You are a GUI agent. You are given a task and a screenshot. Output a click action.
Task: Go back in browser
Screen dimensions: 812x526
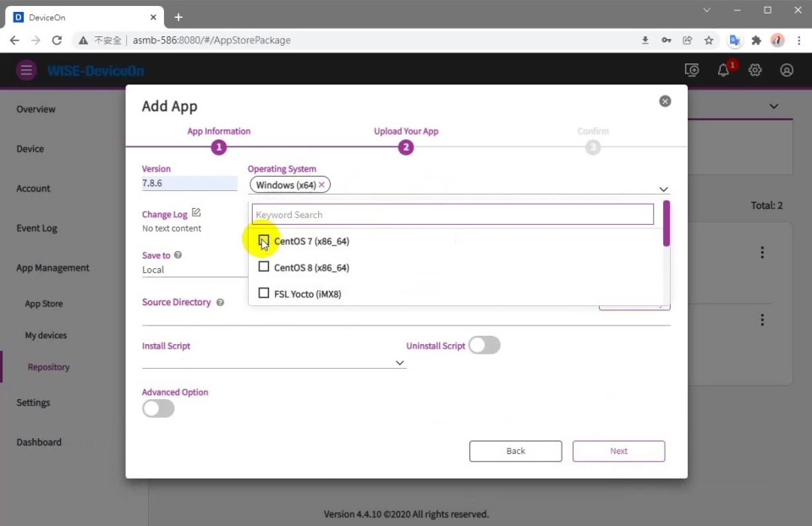click(14, 41)
